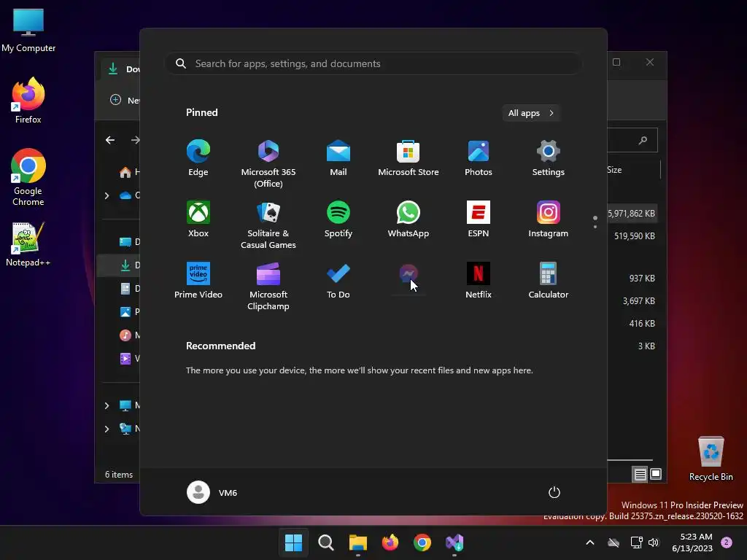Screen dimensions: 747x560
Task: Select Desktop folder in Explorer sidebar
Action: click(130, 242)
